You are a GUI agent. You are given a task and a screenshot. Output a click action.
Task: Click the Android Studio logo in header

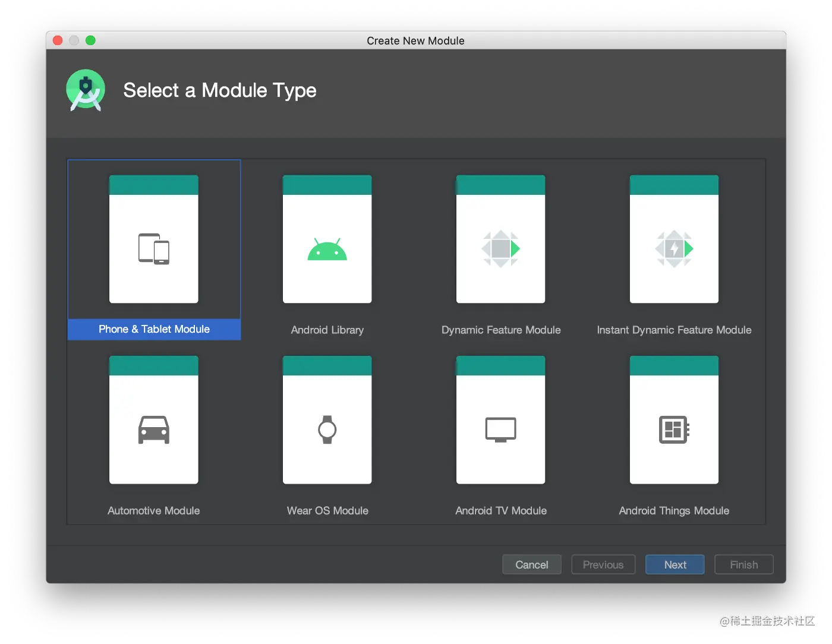pos(86,90)
